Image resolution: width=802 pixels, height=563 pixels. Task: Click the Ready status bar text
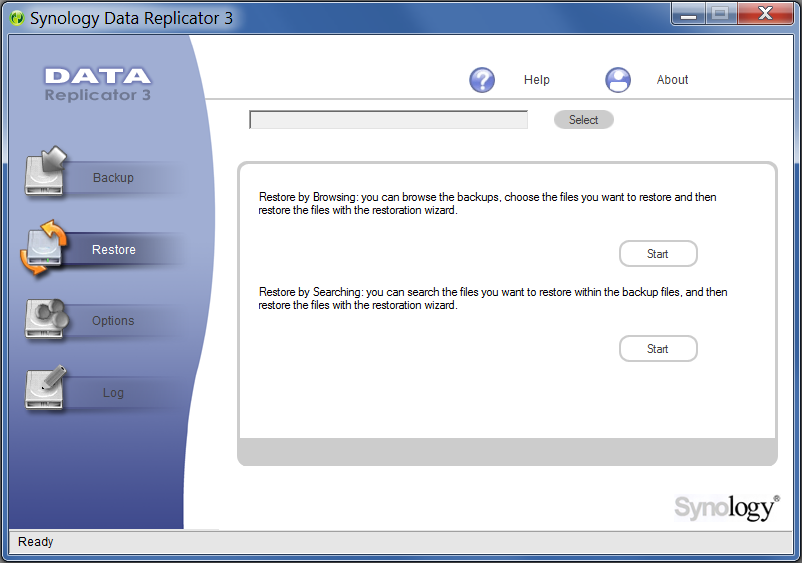35,542
